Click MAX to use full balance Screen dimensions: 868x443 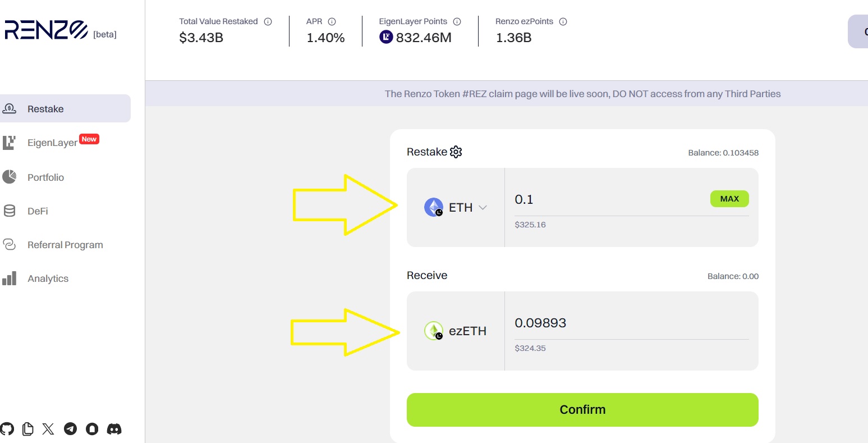coord(729,198)
